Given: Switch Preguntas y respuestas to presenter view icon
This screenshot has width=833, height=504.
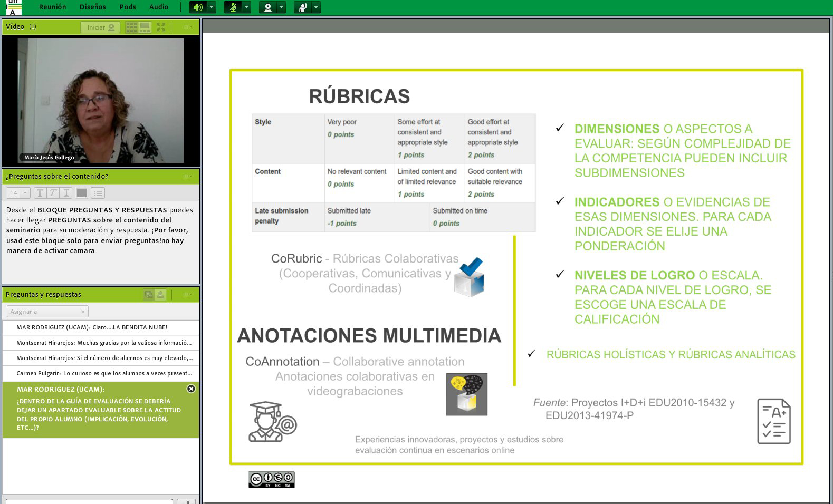Looking at the screenshot, I should pyautogui.click(x=149, y=295).
